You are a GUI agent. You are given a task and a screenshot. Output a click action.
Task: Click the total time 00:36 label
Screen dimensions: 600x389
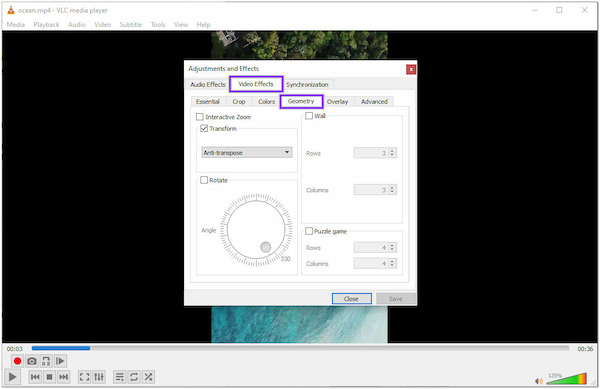pyautogui.click(x=585, y=349)
